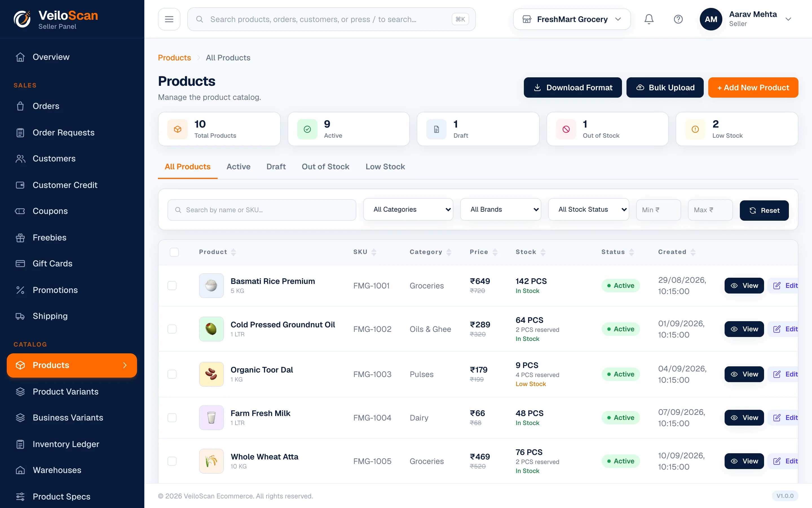Click the Draft document stat icon
812x508 pixels.
tap(436, 129)
